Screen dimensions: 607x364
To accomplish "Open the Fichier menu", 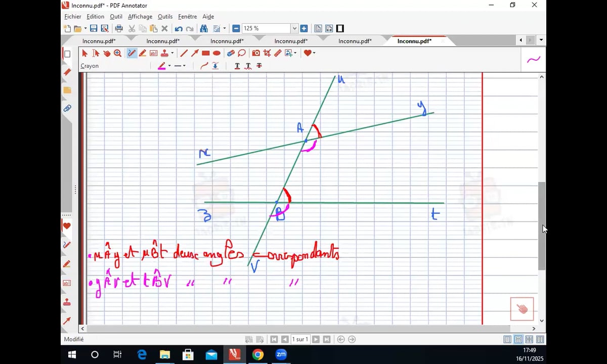I will [x=73, y=17].
